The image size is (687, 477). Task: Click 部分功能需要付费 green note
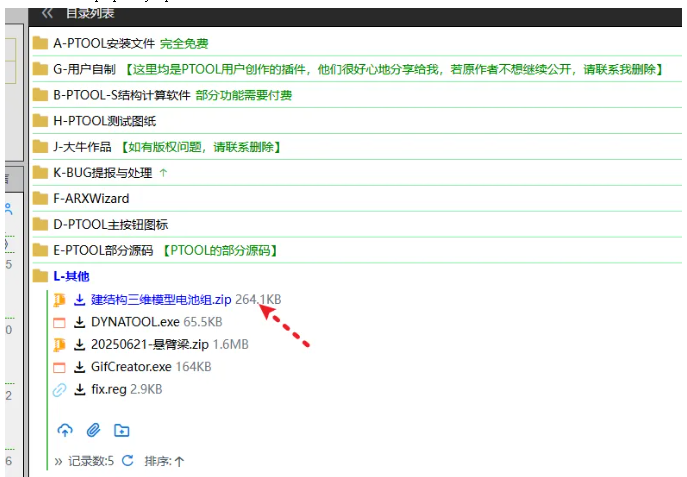(244, 95)
